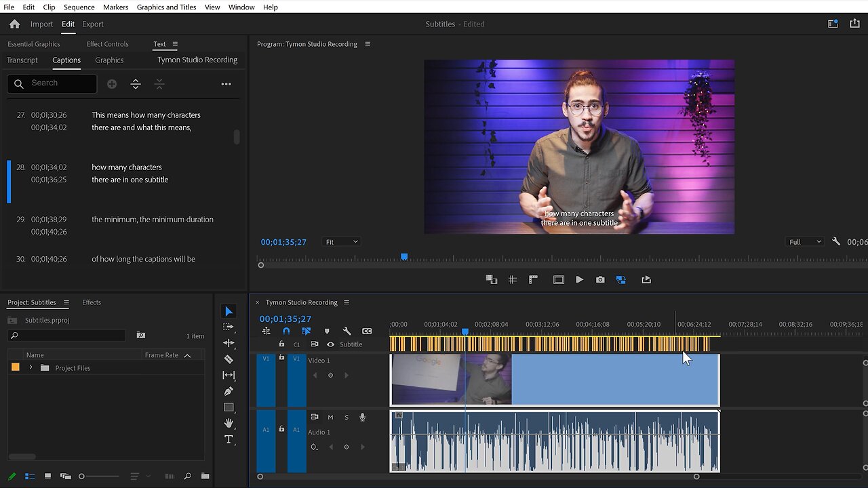Select the Razor tool
The image size is (868, 488).
(x=229, y=359)
